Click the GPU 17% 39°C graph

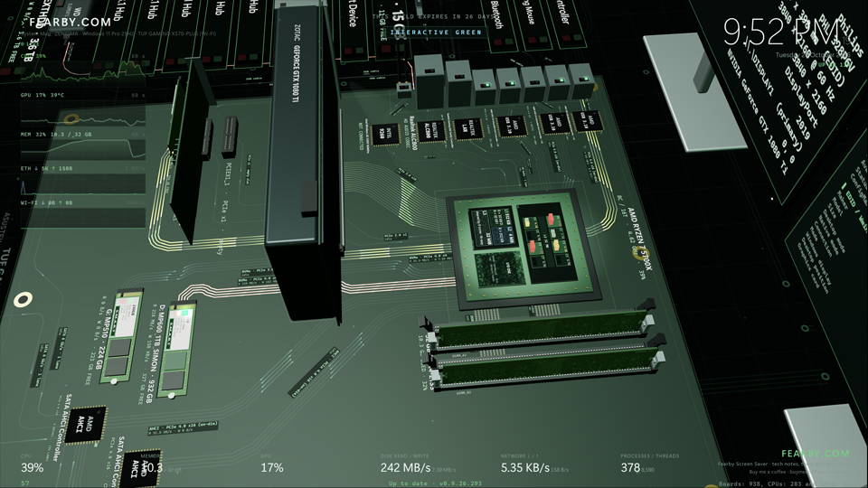click(x=83, y=115)
